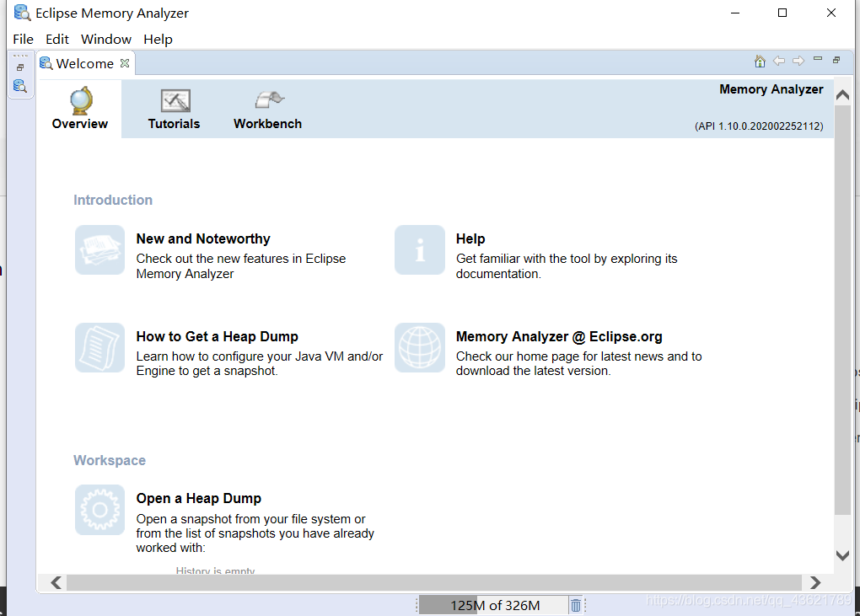Open the New and Noteworthy link
The height and width of the screenshot is (616, 860).
pos(203,239)
